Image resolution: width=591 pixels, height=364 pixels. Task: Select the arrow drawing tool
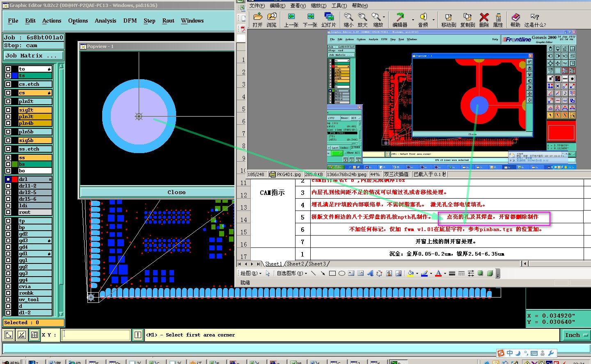[323, 273]
